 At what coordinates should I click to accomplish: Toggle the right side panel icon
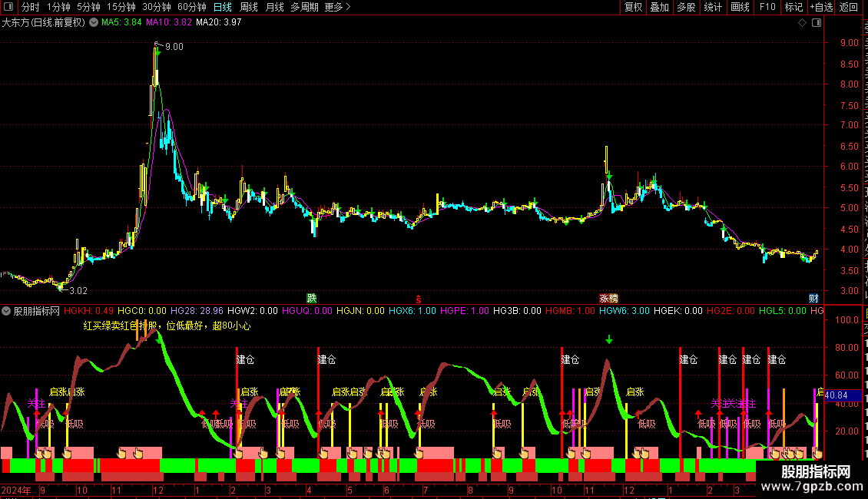pyautogui.click(x=817, y=23)
